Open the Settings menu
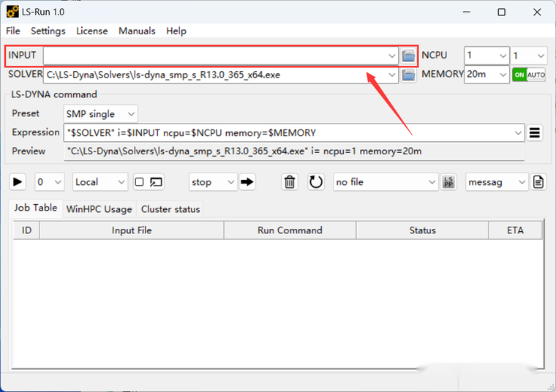This screenshot has height=392, width=556. click(x=48, y=31)
